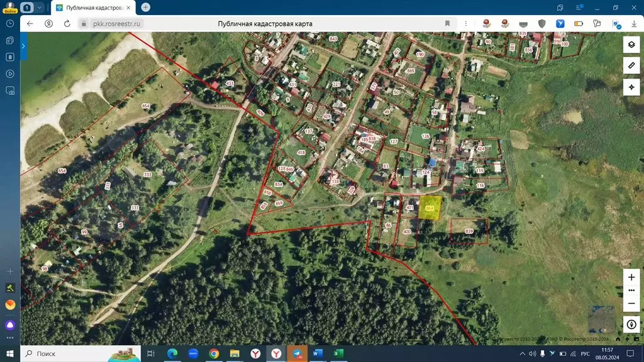Zoom in with the plus button
This screenshot has height=362, width=644.
click(631, 277)
